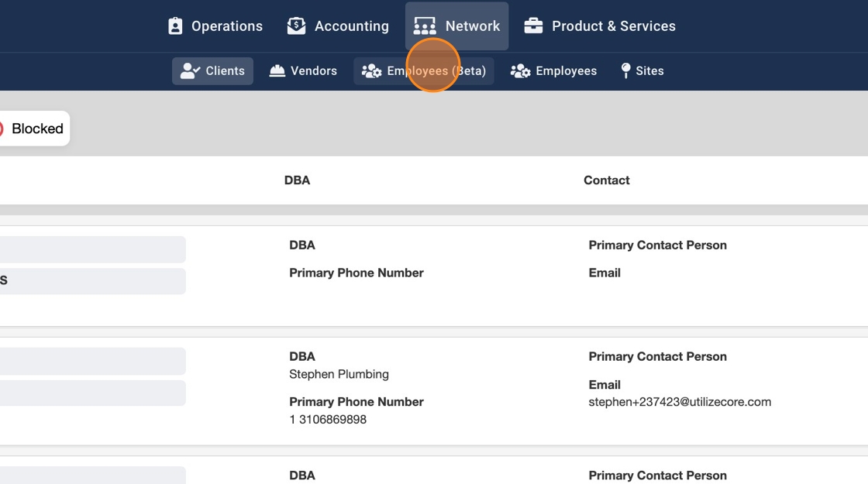The height and width of the screenshot is (484, 868).
Task: Click the Vendors hard hat icon
Action: pos(277,71)
